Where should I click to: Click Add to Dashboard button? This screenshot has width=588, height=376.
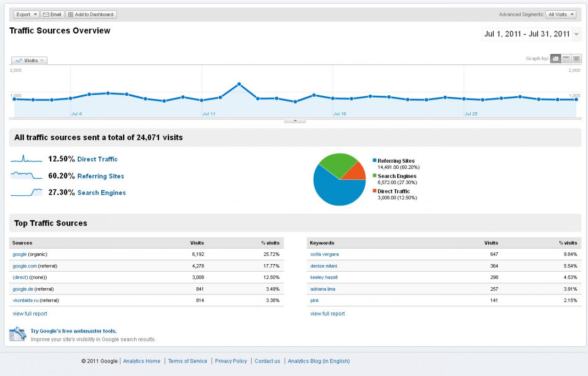pos(91,15)
